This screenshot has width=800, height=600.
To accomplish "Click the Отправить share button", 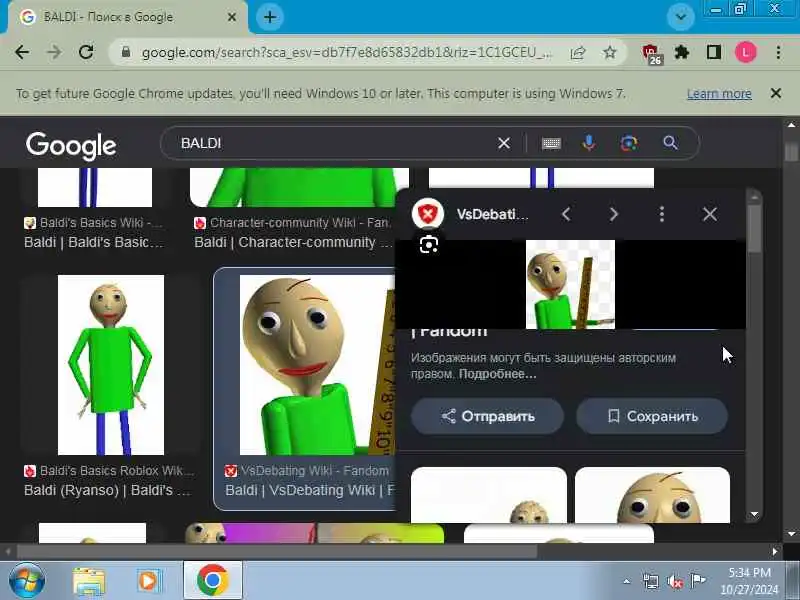I will tap(488, 416).
